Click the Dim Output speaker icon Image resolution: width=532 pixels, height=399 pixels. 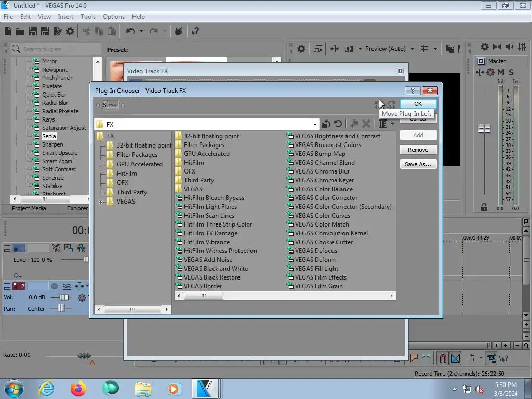509,47
